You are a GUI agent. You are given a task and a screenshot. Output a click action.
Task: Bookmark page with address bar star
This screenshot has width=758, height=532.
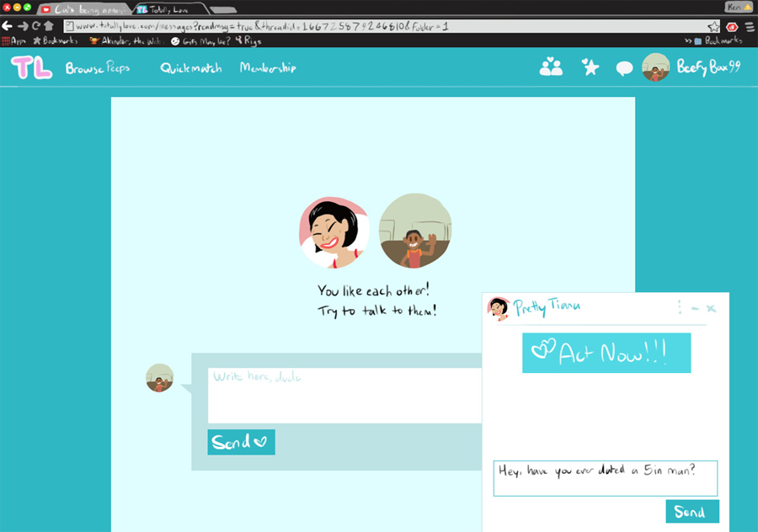[713, 26]
